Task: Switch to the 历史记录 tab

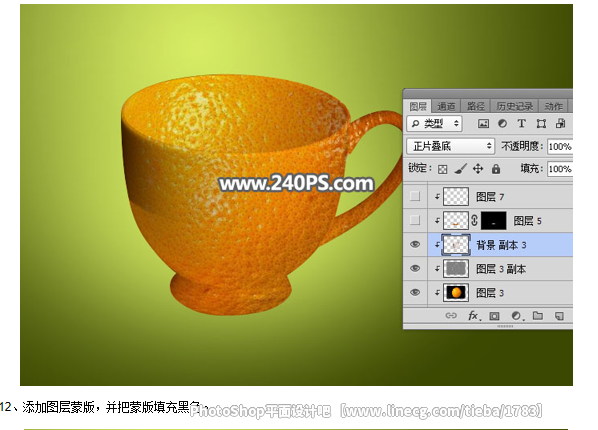Action: point(514,106)
